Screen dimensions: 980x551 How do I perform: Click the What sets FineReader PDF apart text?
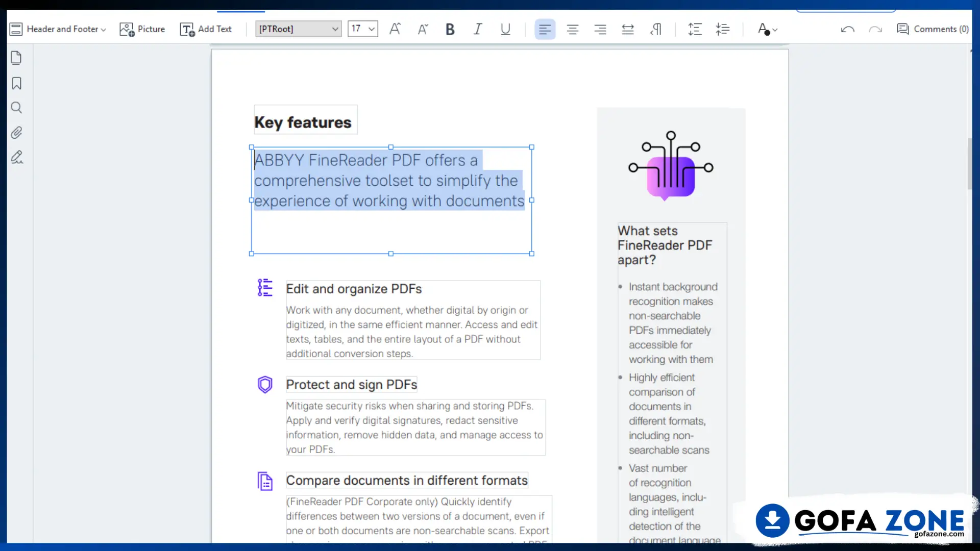point(665,245)
